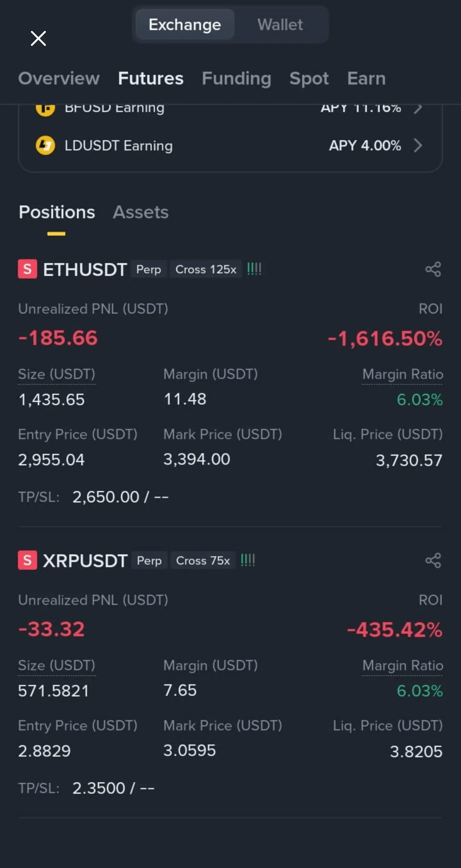Screen dimensions: 461x868
Task: Tap the LDUSDT Earning coin icon
Action: pos(45,145)
